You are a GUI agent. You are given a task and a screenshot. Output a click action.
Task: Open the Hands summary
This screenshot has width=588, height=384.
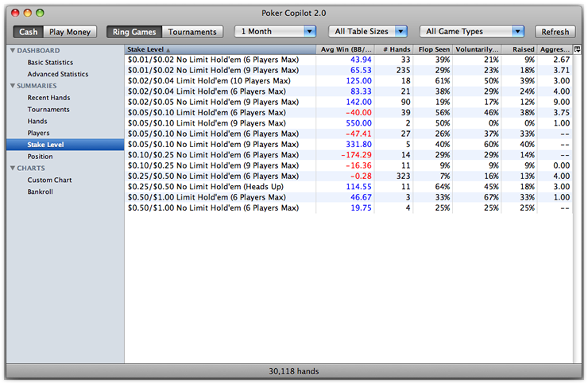tap(37, 122)
